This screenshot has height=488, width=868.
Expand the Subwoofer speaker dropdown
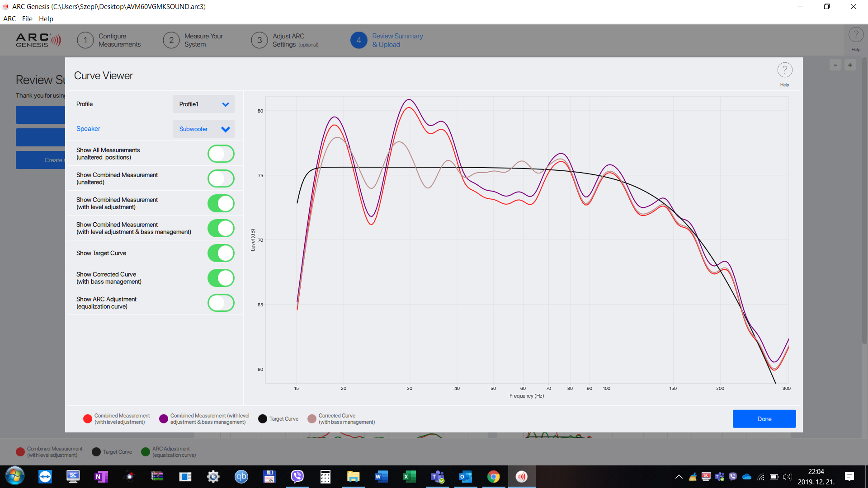(203, 129)
